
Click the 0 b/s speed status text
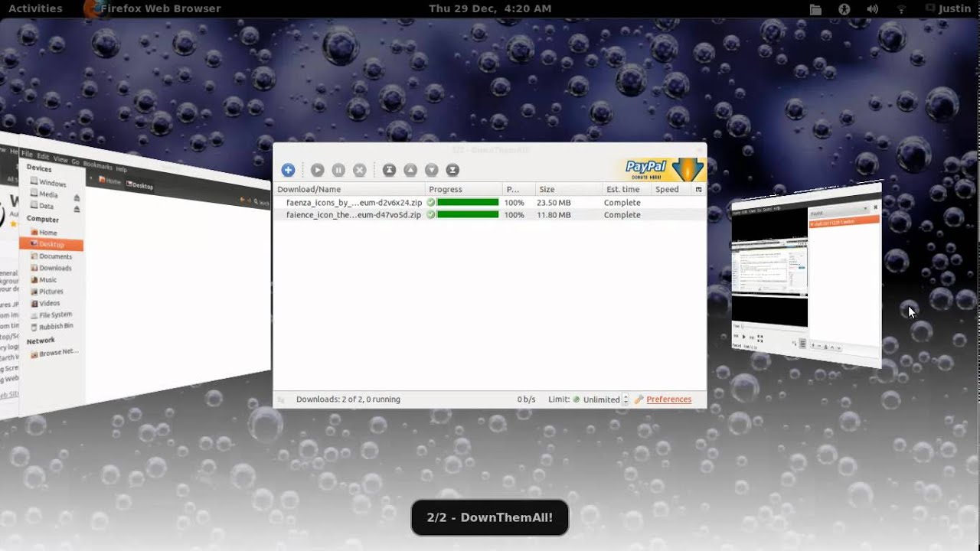click(526, 399)
